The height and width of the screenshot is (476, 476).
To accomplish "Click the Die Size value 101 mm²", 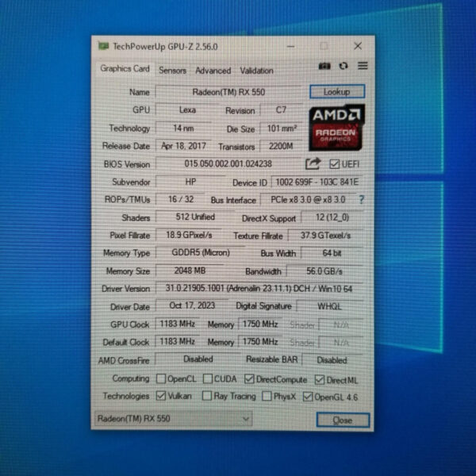I will pyautogui.click(x=281, y=129).
